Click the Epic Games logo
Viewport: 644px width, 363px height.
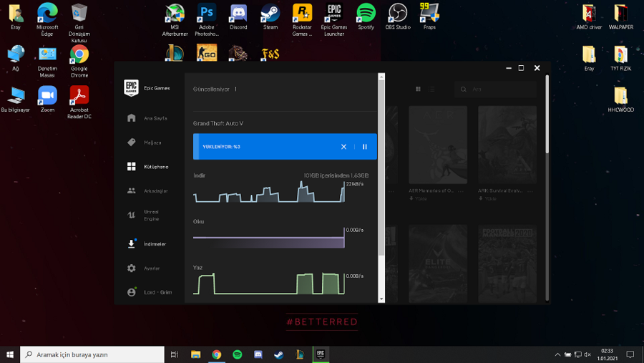point(131,88)
